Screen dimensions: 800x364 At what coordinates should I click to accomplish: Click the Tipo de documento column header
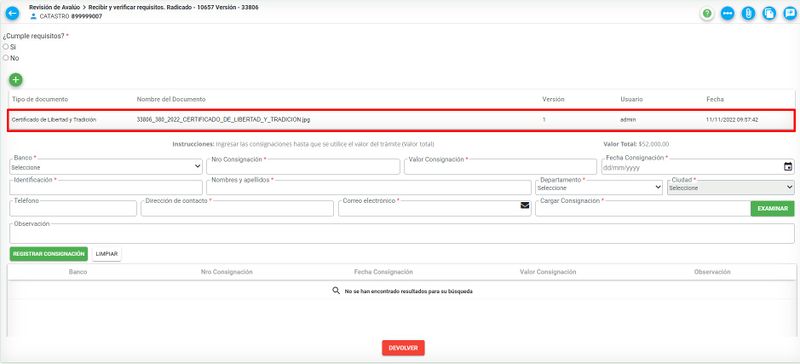(40, 99)
